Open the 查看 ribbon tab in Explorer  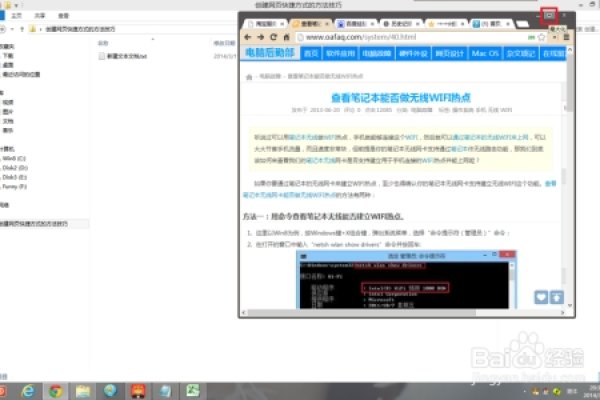coord(63,16)
